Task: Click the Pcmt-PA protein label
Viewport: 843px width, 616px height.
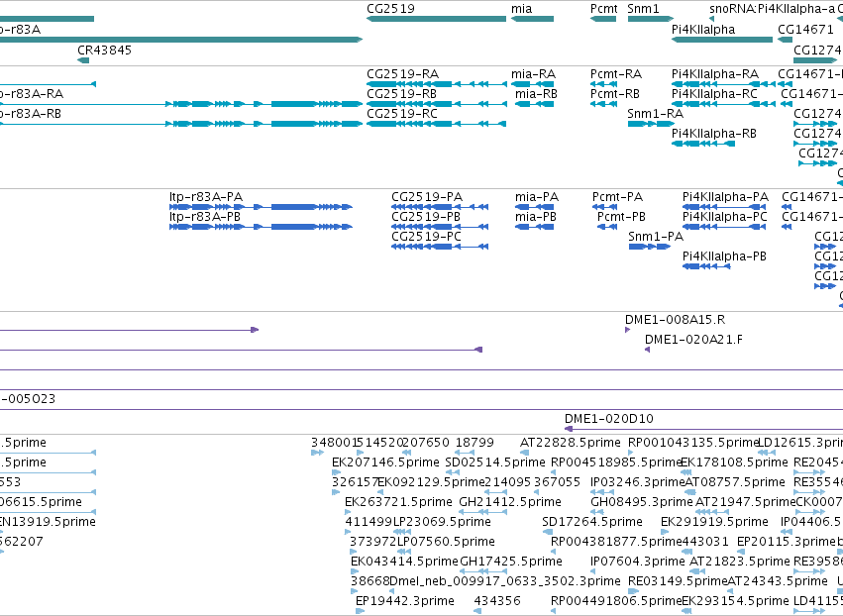Action: (618, 197)
